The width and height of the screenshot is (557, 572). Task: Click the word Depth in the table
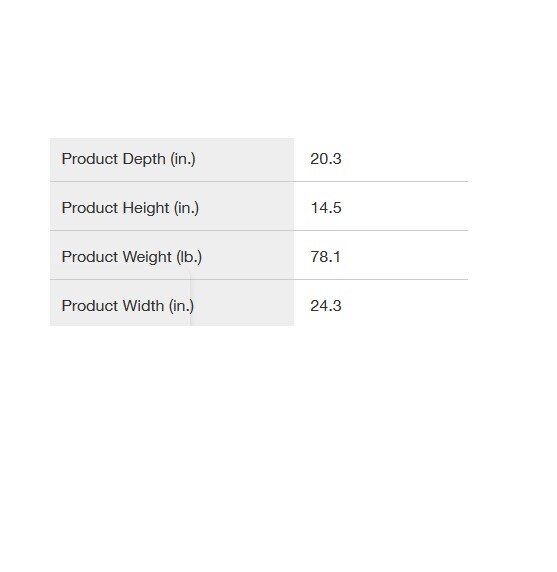coord(144,159)
